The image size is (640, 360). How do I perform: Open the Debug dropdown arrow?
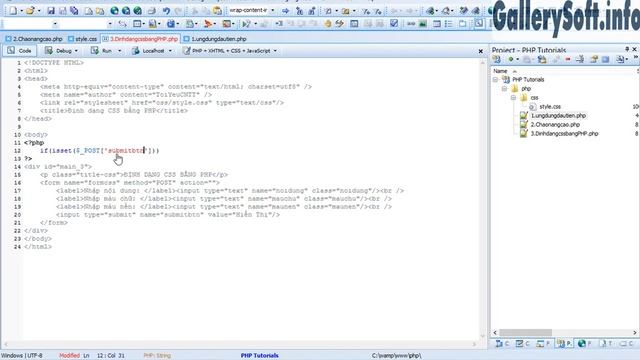76,51
